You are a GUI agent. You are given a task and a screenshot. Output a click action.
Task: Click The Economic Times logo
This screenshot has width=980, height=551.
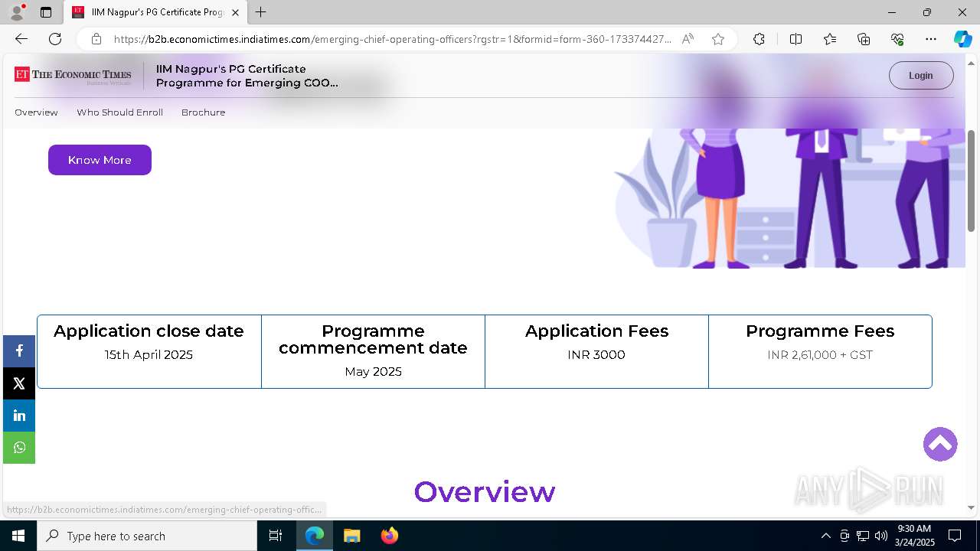(73, 75)
